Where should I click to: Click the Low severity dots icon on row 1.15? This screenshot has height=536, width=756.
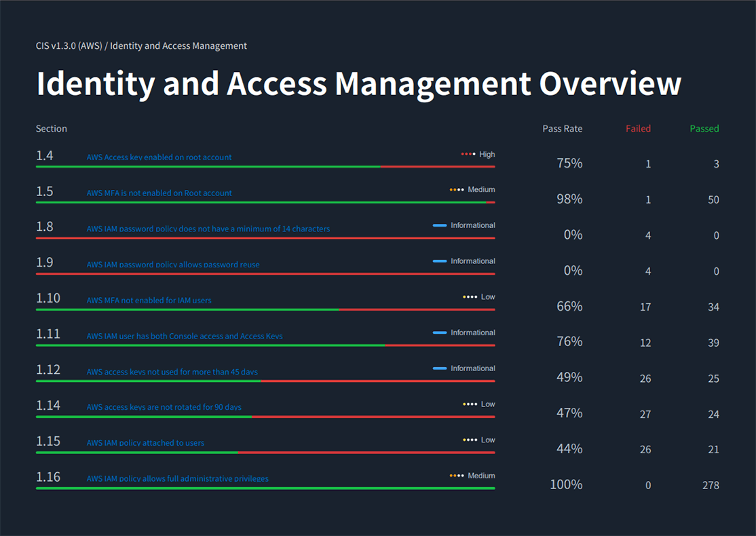(470, 440)
